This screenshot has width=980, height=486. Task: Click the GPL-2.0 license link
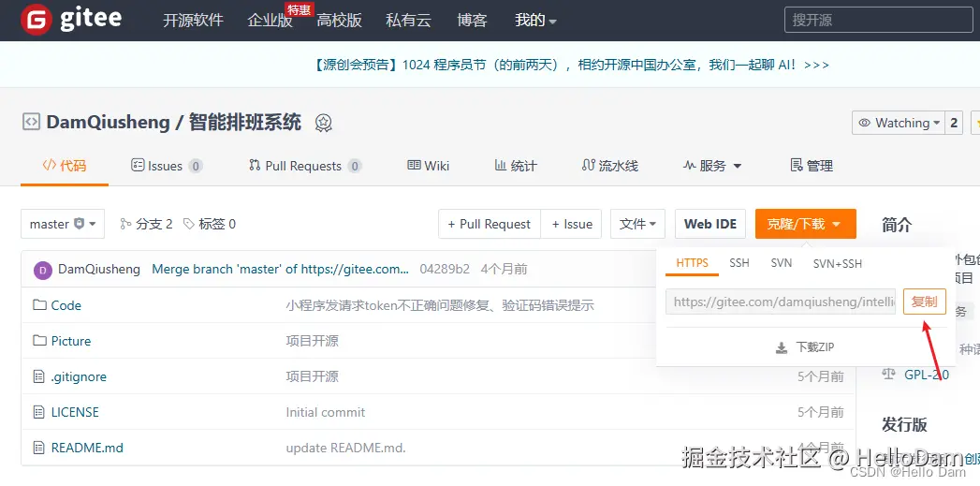tap(927, 374)
